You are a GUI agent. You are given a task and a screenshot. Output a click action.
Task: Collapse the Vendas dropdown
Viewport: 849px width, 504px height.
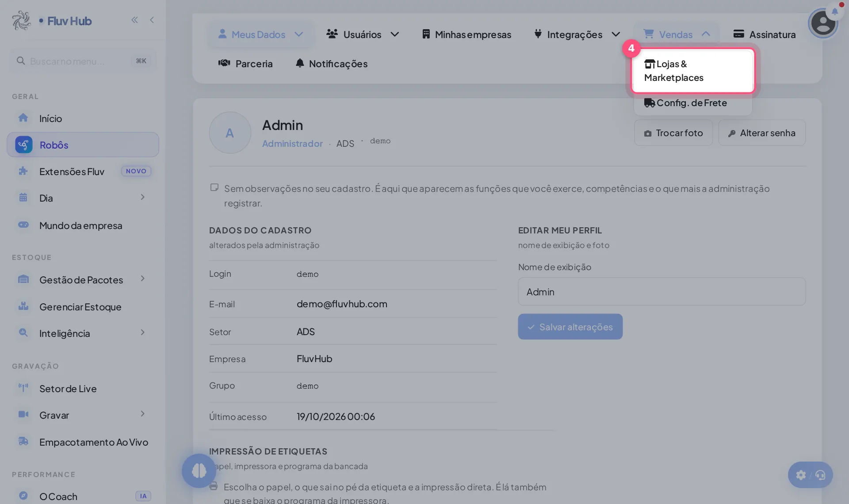[676, 34]
